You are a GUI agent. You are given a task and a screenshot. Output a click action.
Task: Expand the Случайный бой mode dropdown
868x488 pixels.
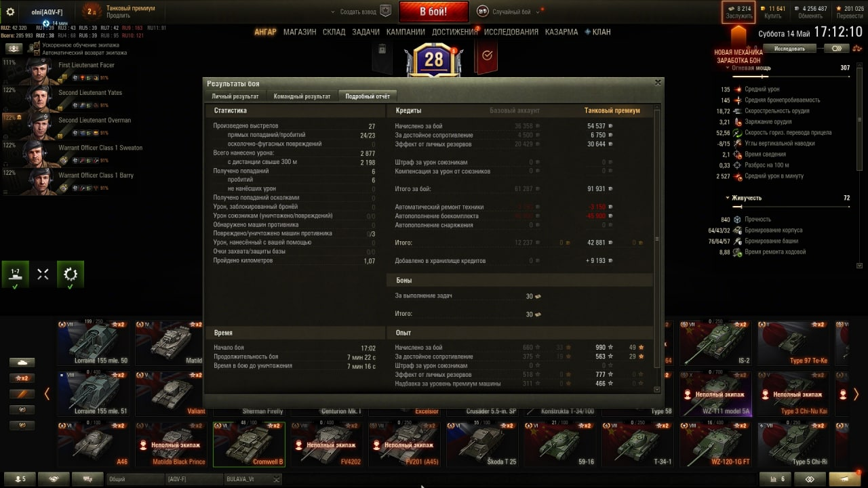tap(538, 12)
